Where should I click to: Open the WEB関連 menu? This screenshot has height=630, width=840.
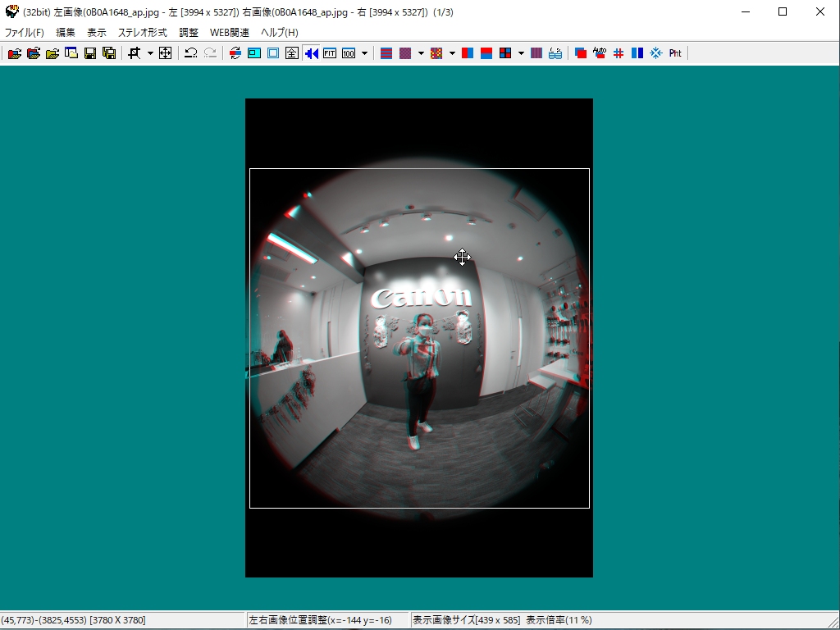click(x=230, y=33)
